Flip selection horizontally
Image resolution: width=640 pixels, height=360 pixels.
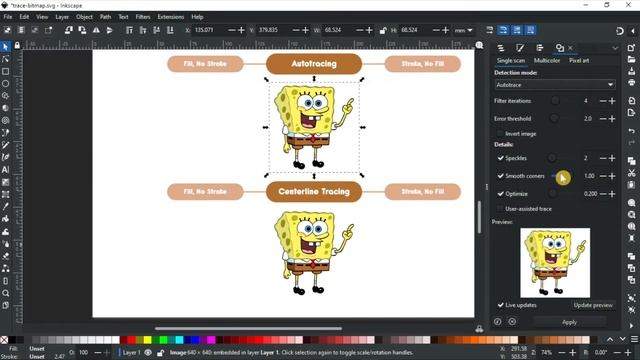point(96,30)
